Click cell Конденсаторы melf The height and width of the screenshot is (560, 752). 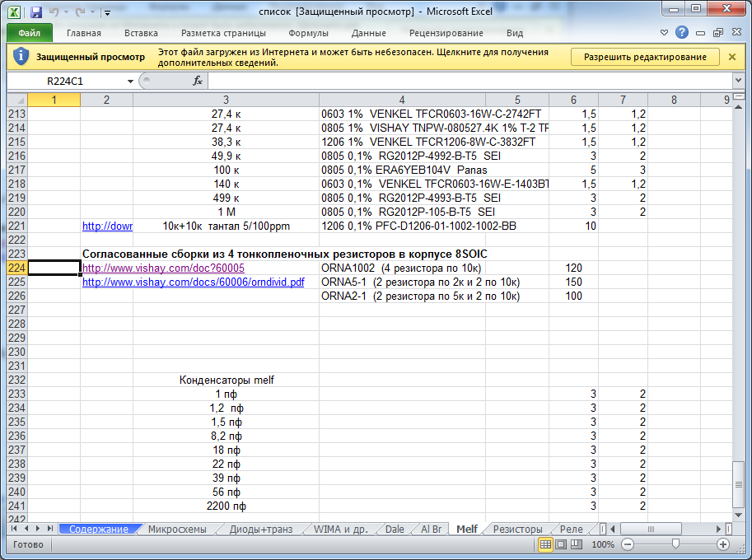(227, 380)
